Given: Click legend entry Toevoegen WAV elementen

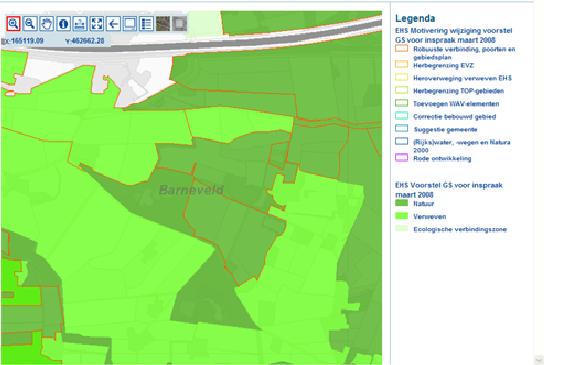Looking at the screenshot, I should (x=456, y=104).
